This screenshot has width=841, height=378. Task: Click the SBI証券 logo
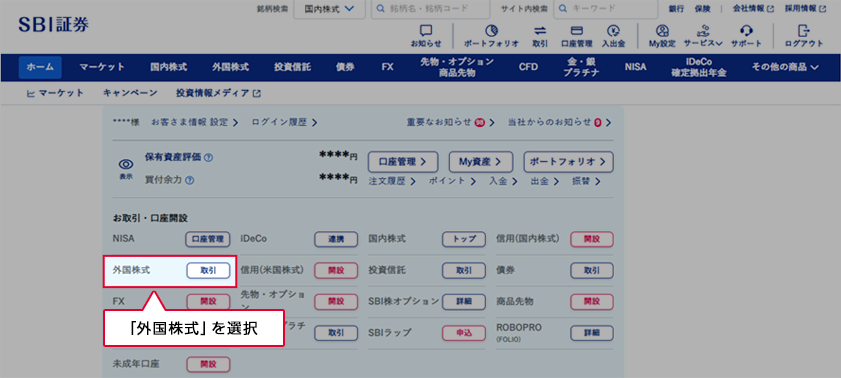(x=54, y=24)
